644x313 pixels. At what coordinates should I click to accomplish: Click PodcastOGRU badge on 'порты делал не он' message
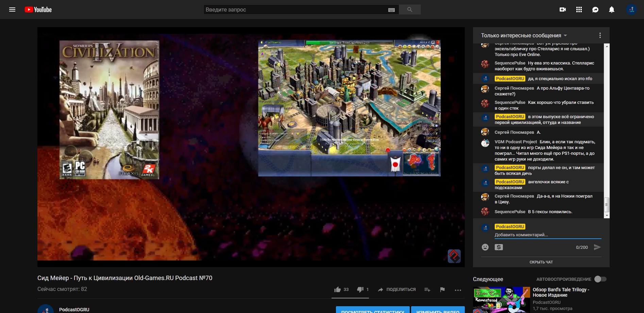coord(510,168)
